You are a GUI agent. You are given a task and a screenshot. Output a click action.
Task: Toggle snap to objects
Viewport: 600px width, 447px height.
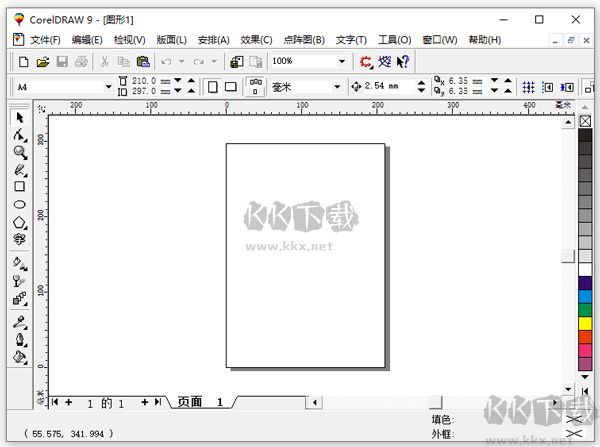pos(567,87)
